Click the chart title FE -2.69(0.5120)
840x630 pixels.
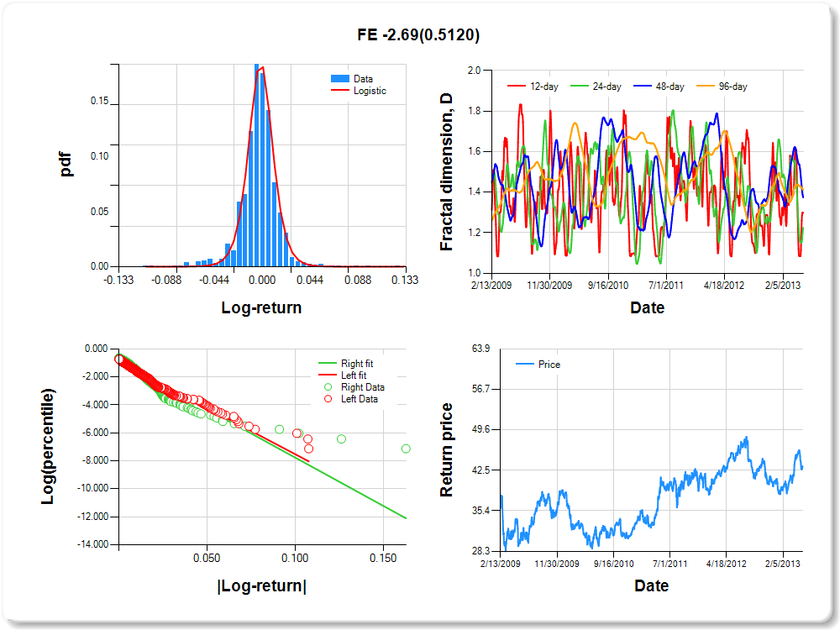tap(418, 34)
